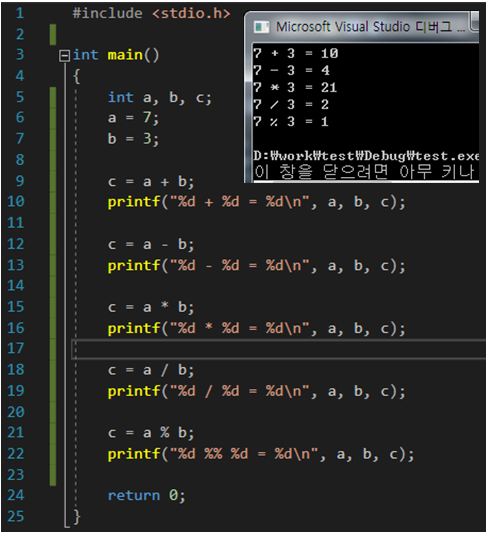487x533 pixels.
Task: Click the 'b = 3;' assignment
Action: tap(133, 139)
